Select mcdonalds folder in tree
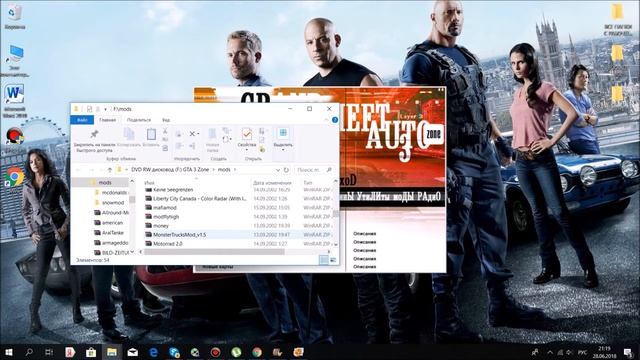 coord(111,193)
